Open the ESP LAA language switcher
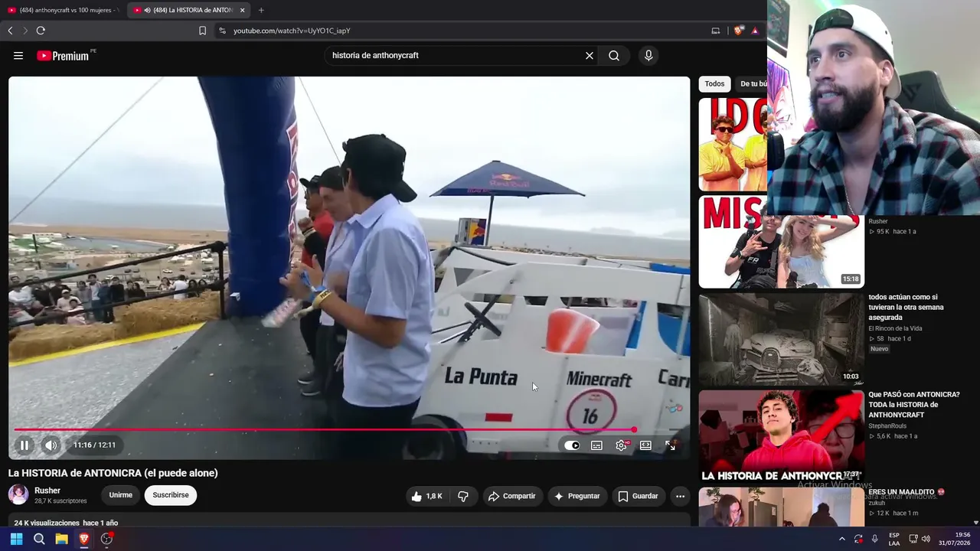The width and height of the screenshot is (980, 551). pyautogui.click(x=894, y=539)
